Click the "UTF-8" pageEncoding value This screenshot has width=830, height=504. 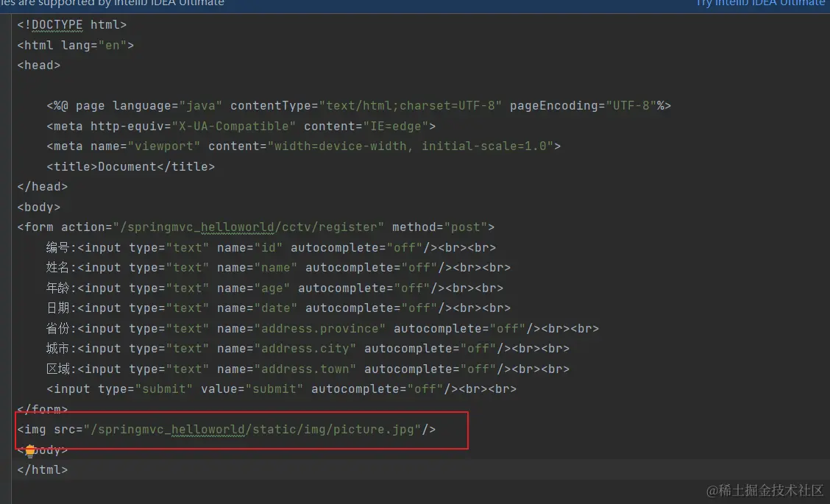(x=631, y=106)
